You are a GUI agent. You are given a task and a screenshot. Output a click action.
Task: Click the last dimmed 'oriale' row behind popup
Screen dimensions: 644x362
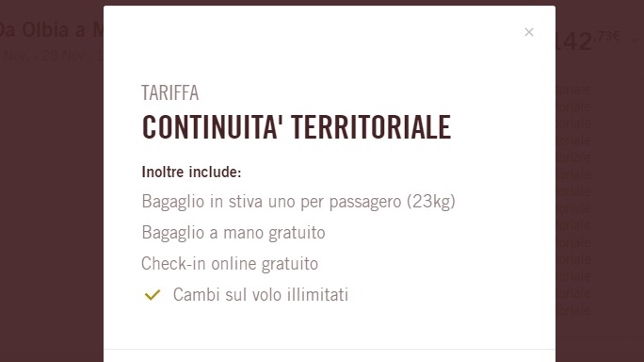573,310
